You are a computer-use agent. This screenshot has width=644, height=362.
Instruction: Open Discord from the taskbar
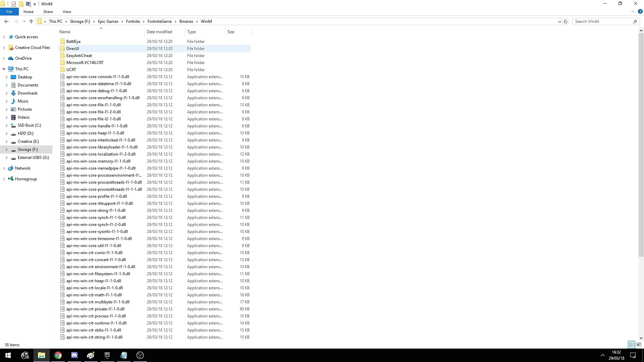pos(74,355)
